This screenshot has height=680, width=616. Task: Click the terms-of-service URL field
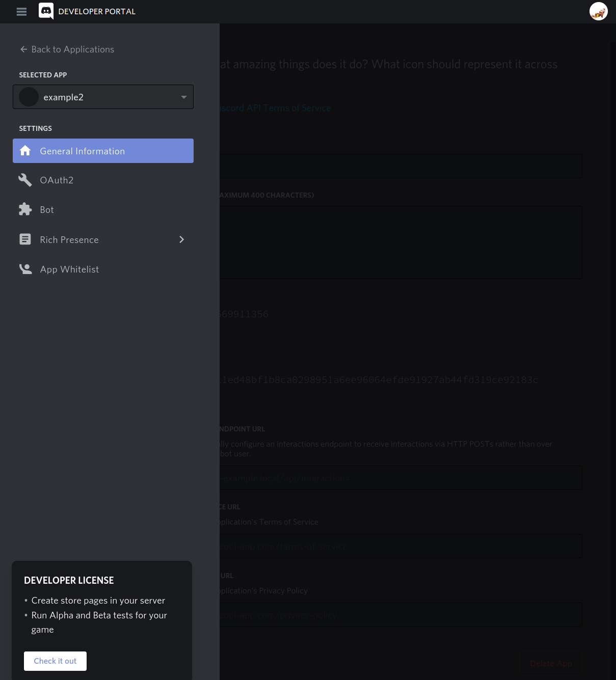click(x=400, y=546)
